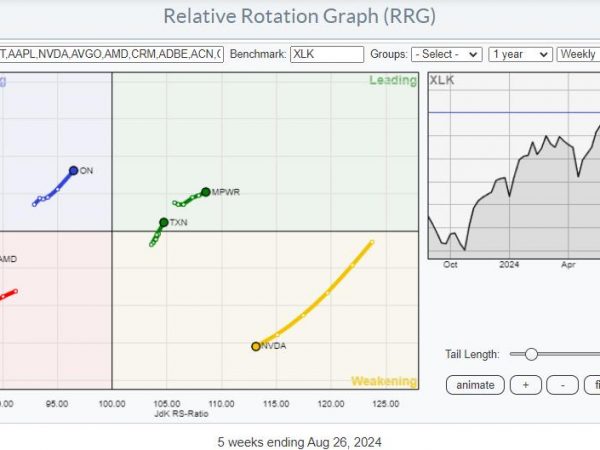The image size is (600, 450).
Task: Click the 95.00 axis tick label
Action: coord(57,404)
